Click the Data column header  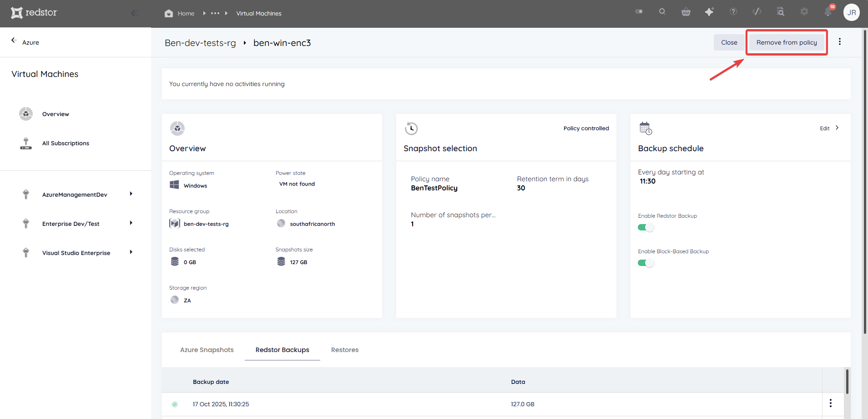(518, 382)
